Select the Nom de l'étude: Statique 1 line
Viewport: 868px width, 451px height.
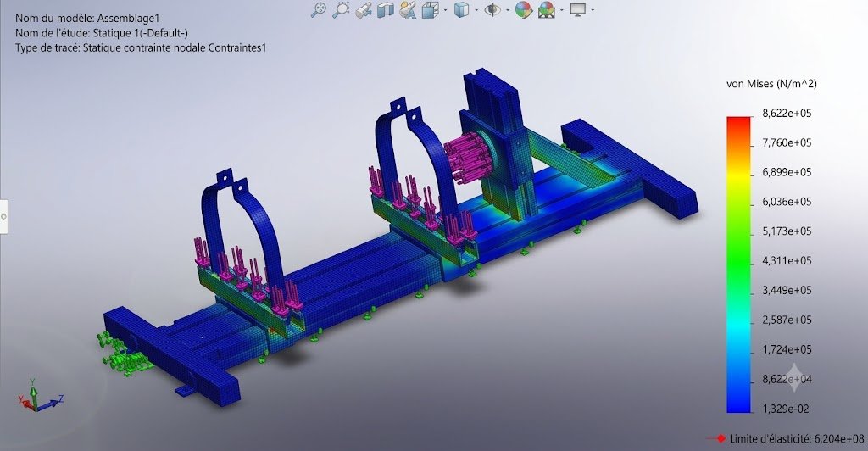pos(102,33)
